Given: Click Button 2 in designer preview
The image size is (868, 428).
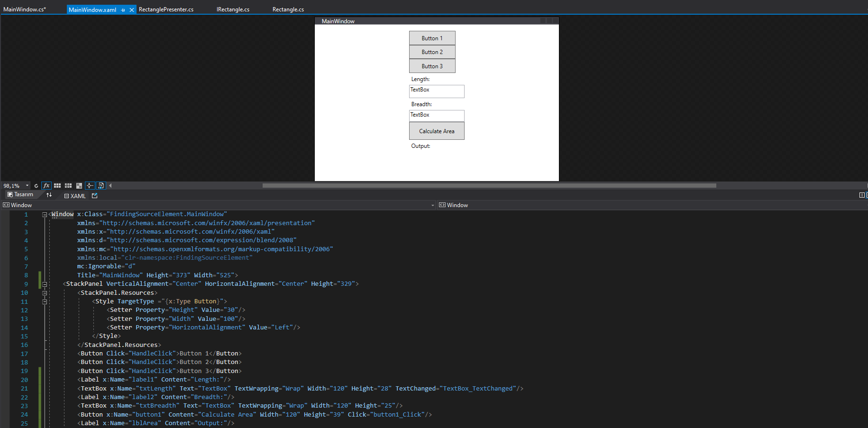Looking at the screenshot, I should coord(432,52).
